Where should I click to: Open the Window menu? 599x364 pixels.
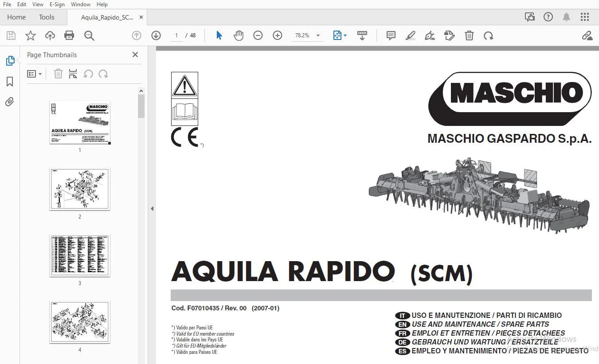click(81, 4)
